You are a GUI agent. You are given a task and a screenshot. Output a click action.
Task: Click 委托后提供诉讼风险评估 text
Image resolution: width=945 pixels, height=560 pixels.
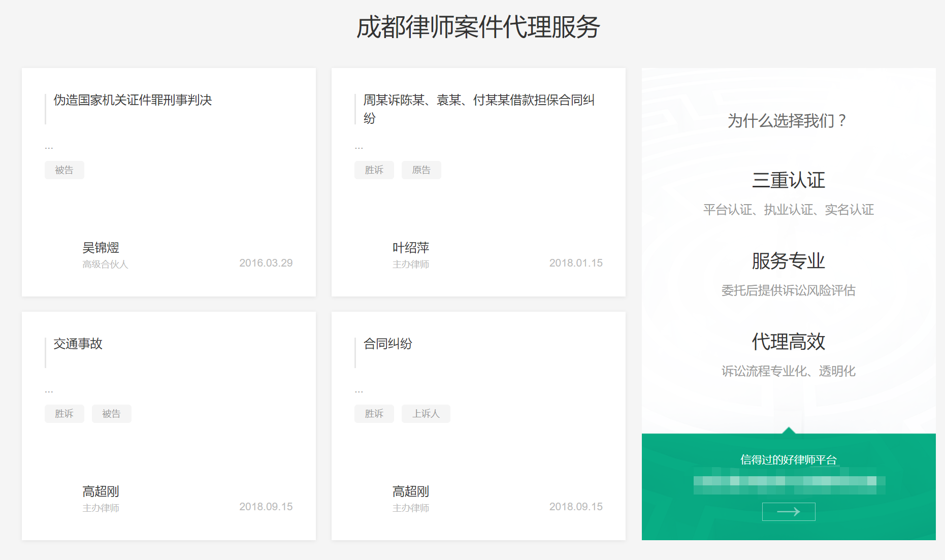click(x=788, y=290)
